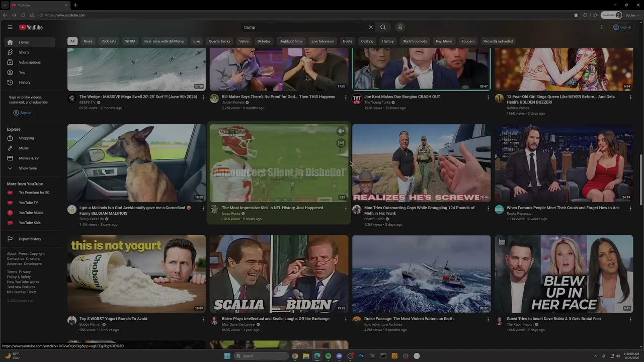The height and width of the screenshot is (362, 644).
Task: Open Chrome from the taskbar
Action: (x=295, y=356)
